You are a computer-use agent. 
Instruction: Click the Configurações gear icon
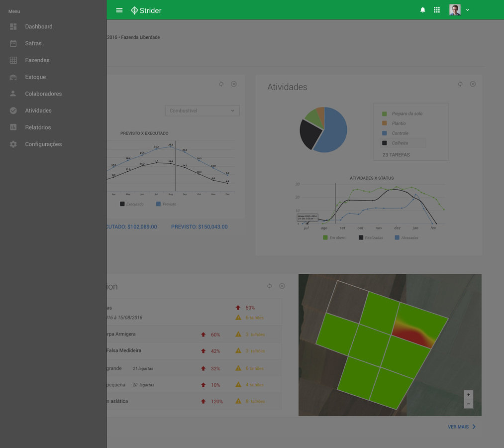coord(13,144)
